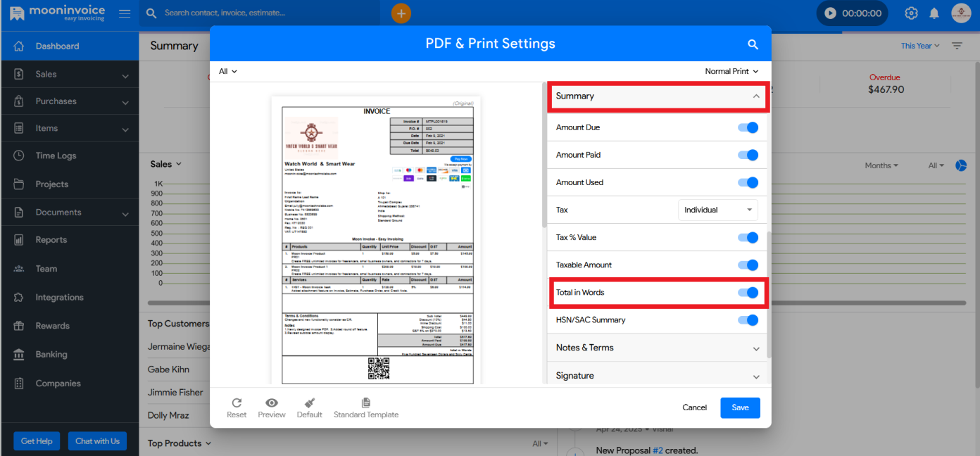Click the Companies building icon
Image resolution: width=980 pixels, height=456 pixels.
(x=19, y=384)
